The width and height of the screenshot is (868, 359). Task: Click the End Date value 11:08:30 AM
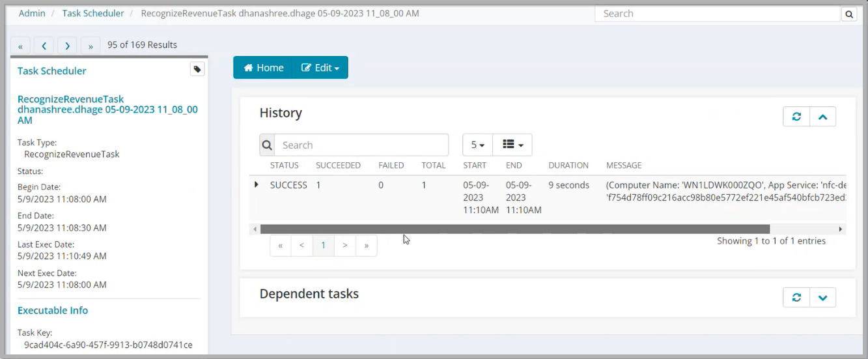pyautogui.click(x=62, y=227)
